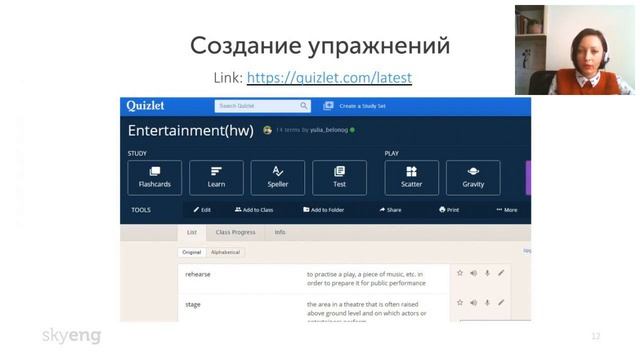The height and width of the screenshot is (360, 640).
Task: Star the term rehearse
Action: click(x=460, y=273)
